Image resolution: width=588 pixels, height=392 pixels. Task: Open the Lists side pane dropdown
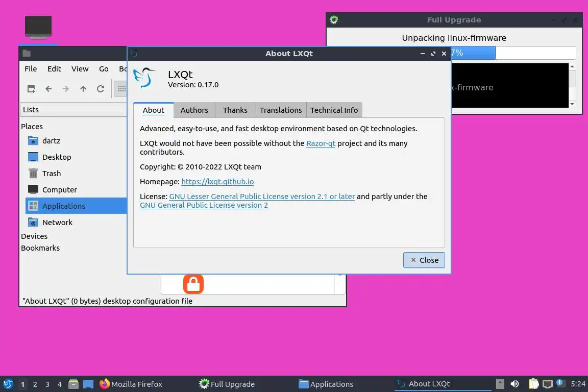73,110
